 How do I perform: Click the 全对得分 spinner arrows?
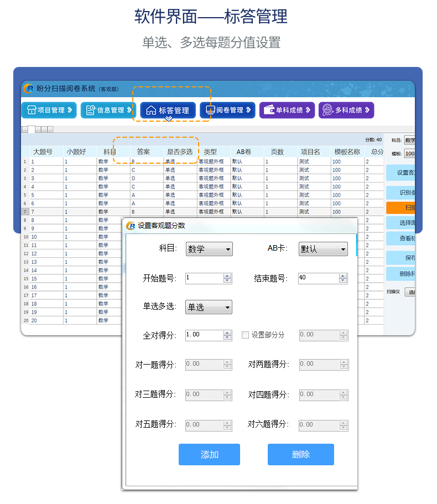tap(227, 335)
